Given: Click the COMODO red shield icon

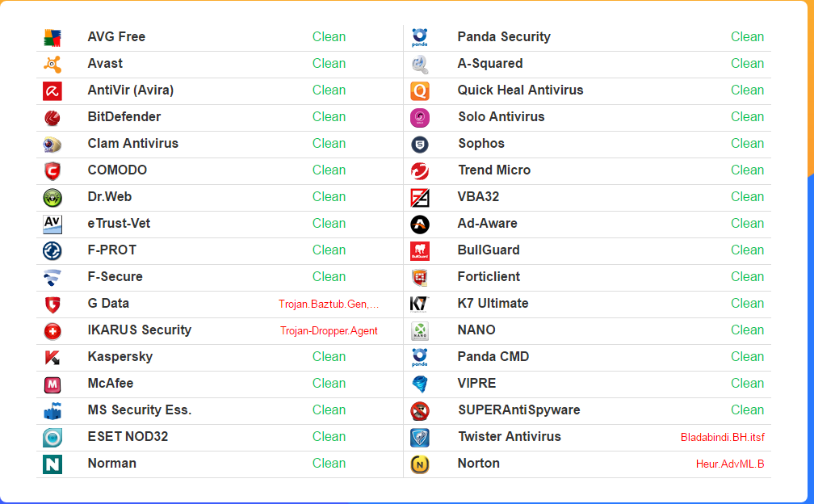Looking at the screenshot, I should (52, 170).
